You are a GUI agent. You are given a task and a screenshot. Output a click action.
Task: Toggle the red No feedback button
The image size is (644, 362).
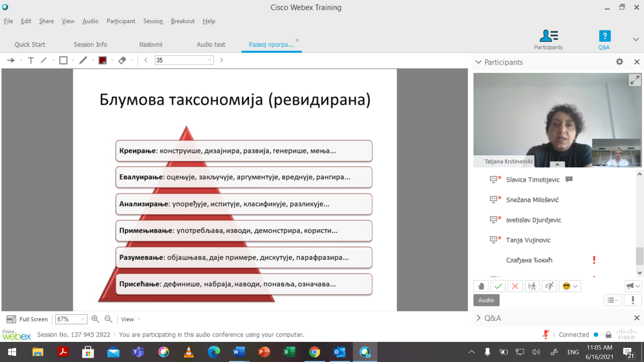click(x=515, y=286)
